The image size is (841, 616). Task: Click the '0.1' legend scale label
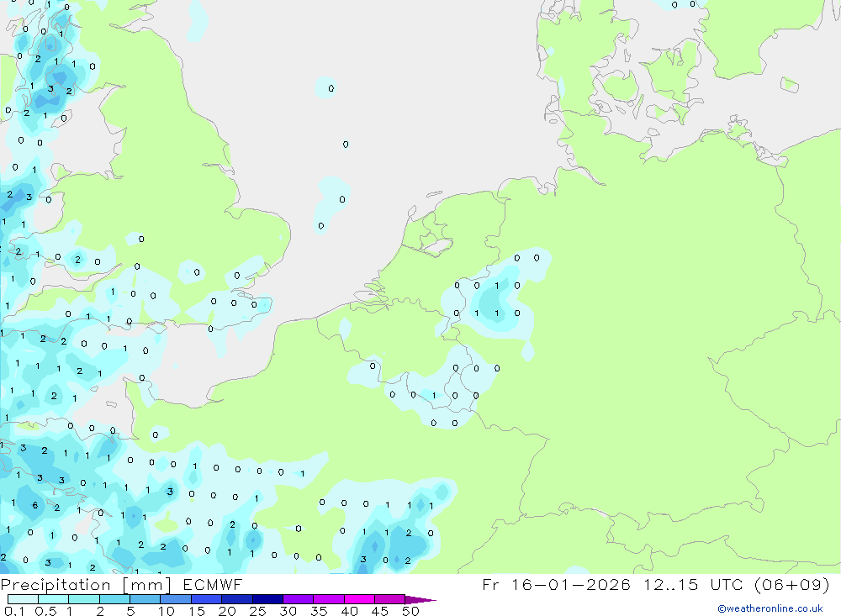click(14, 611)
